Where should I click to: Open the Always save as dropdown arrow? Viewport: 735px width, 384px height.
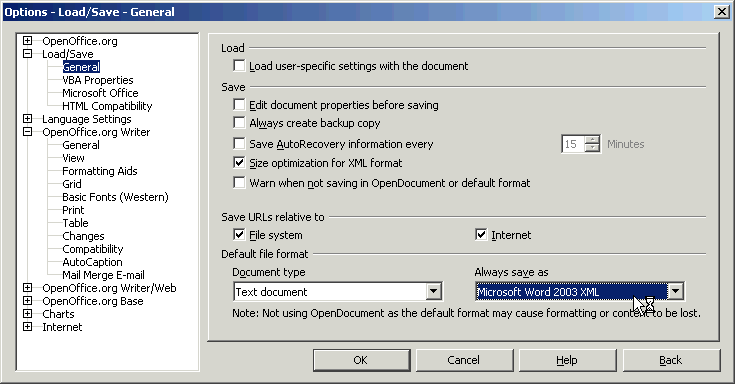pyautogui.click(x=675, y=292)
